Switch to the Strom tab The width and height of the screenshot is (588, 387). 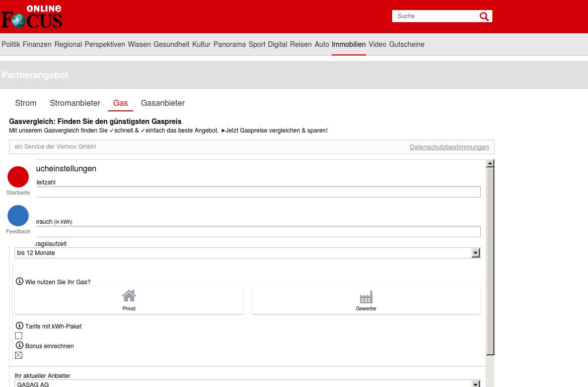click(26, 103)
